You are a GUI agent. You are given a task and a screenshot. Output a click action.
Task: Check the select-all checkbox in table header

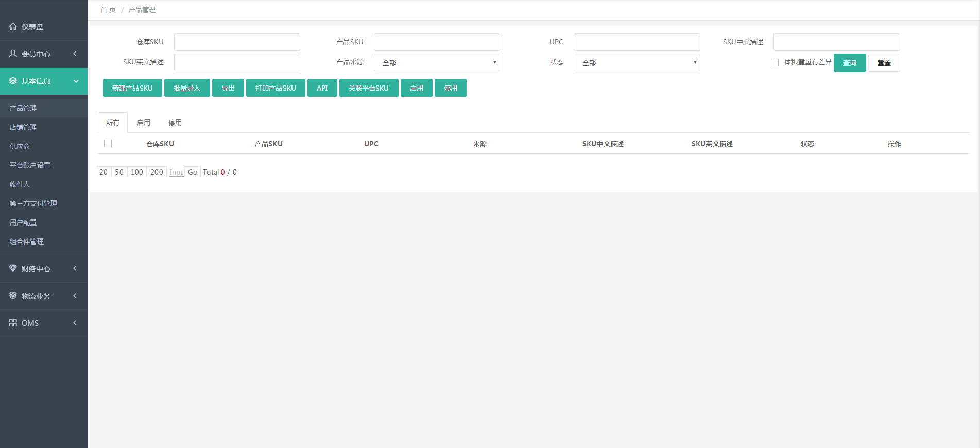(x=108, y=144)
